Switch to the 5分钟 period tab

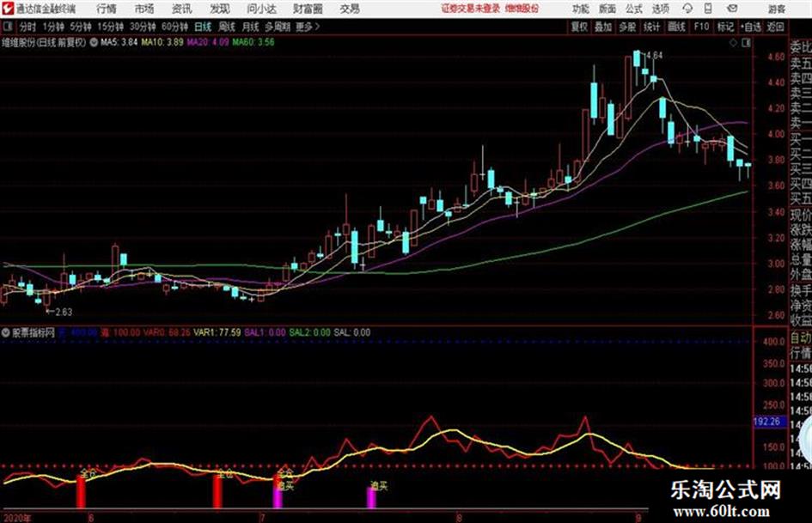[80, 27]
